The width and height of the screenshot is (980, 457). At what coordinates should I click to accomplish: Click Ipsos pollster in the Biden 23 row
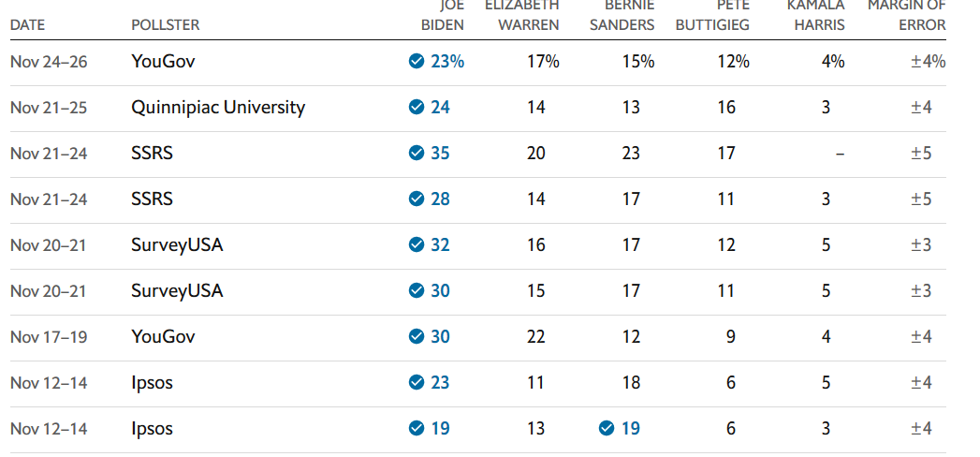coord(152,383)
